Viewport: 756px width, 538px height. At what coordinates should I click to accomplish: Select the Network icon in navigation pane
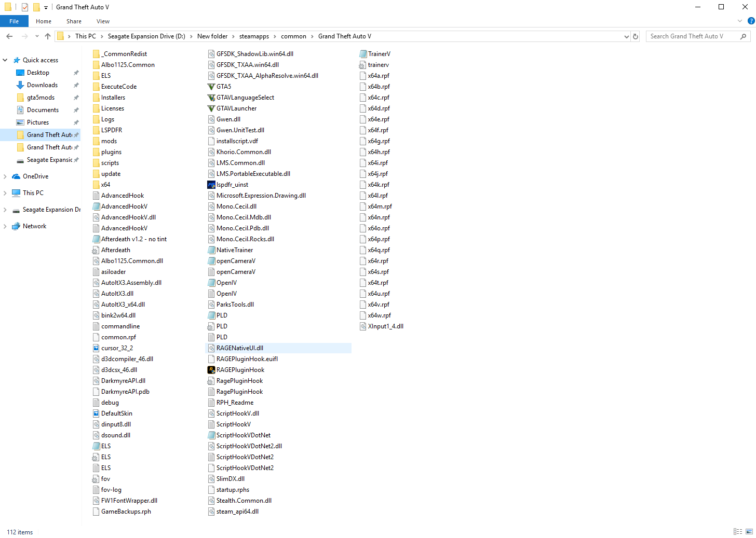[x=16, y=226]
